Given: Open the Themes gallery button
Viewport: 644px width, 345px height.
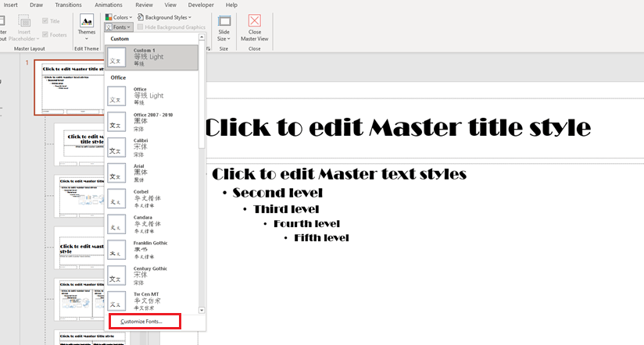Looking at the screenshot, I should pyautogui.click(x=86, y=27).
